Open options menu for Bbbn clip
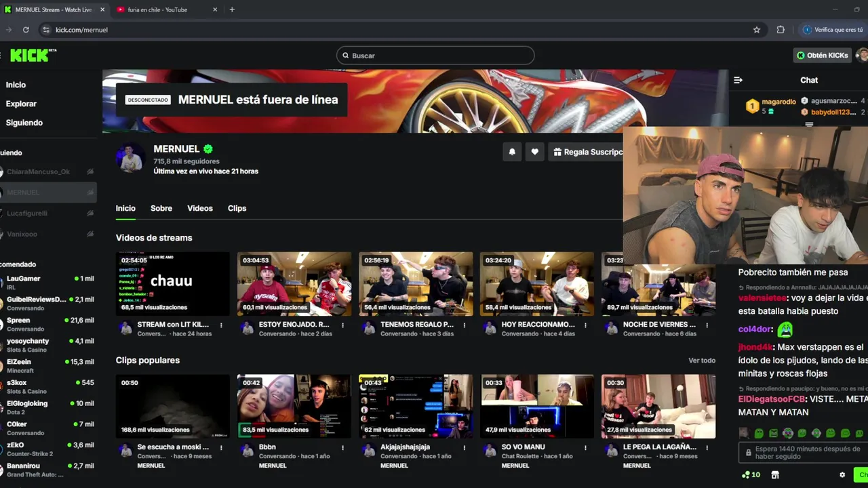Image resolution: width=868 pixels, height=488 pixels. pyautogui.click(x=342, y=447)
